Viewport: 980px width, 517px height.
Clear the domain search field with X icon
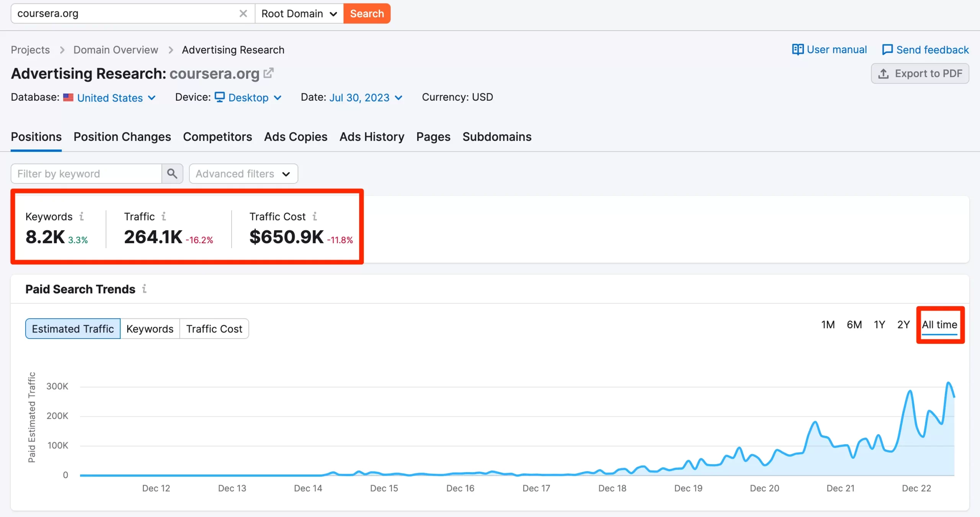click(243, 14)
